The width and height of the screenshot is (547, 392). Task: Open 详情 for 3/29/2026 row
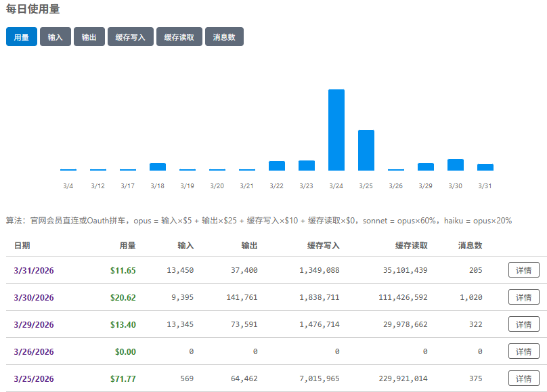click(524, 324)
